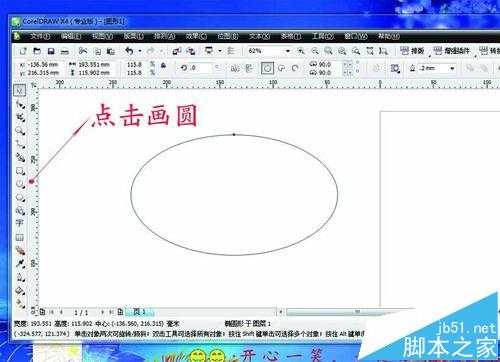Open the Arrange menu
This screenshot has width=500, height=362.
click(164, 36)
